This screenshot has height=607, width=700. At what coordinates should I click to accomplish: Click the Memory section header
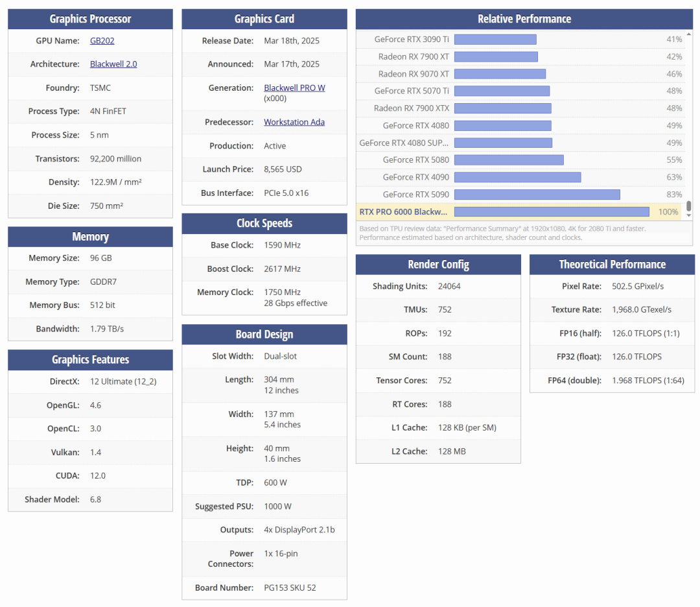tap(90, 237)
